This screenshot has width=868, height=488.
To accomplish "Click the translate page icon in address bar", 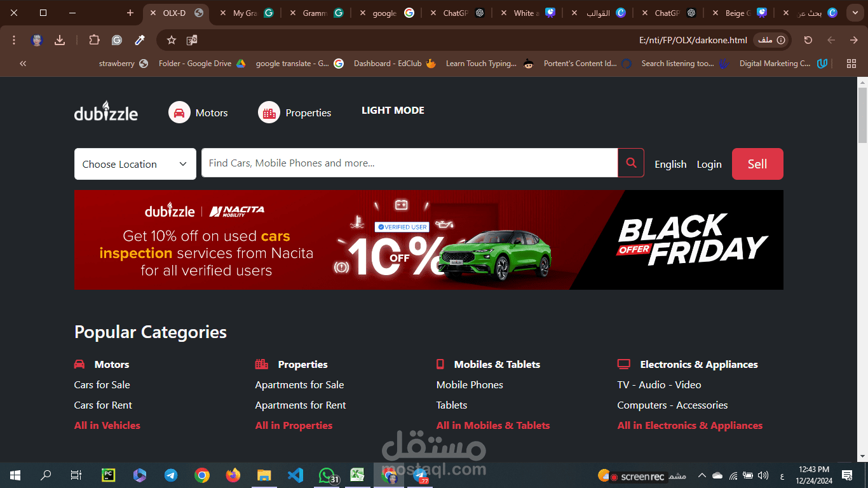I will [191, 40].
